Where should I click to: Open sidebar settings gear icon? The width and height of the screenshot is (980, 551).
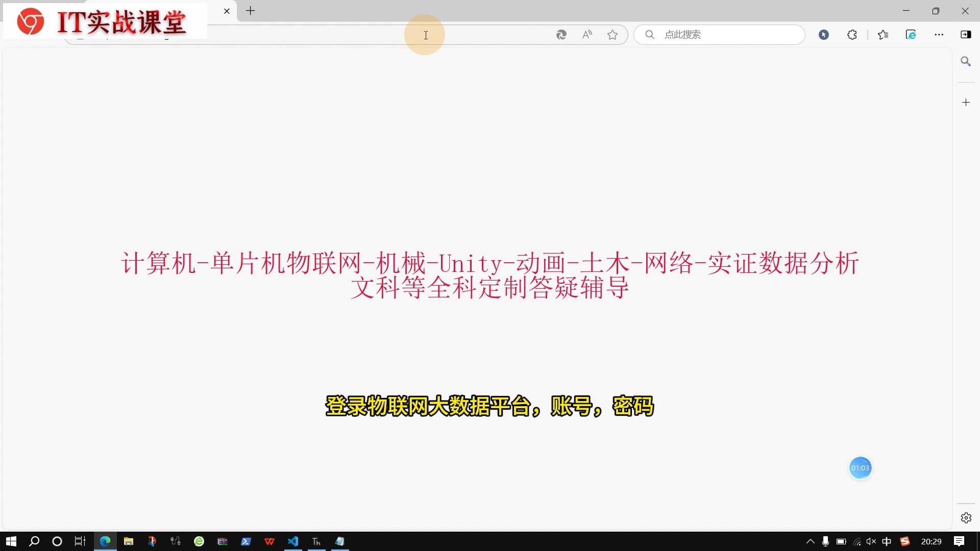[966, 518]
